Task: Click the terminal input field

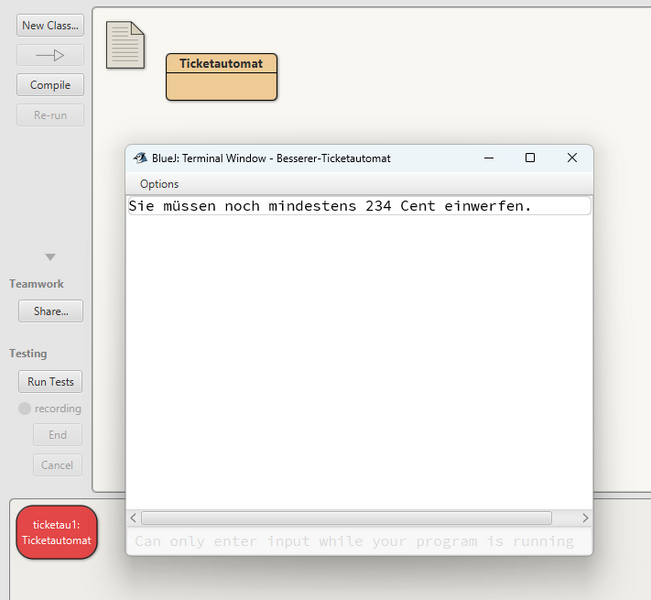Action: pos(358,542)
